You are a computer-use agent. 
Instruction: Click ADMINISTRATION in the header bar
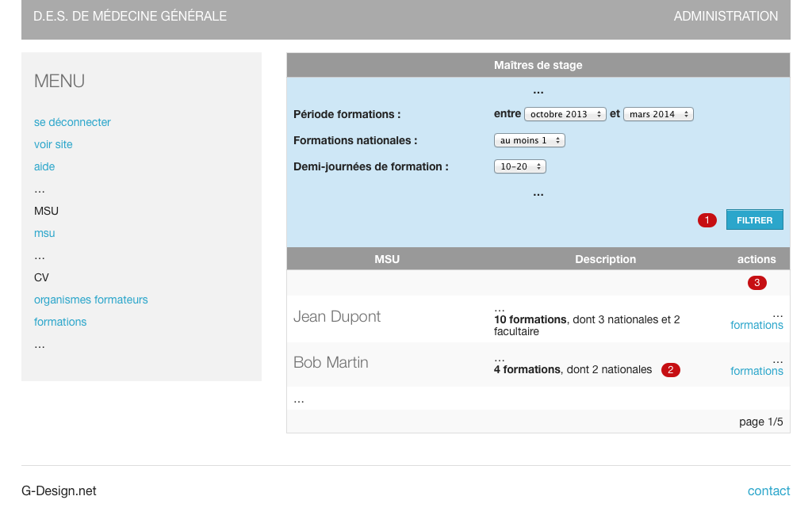click(x=726, y=16)
